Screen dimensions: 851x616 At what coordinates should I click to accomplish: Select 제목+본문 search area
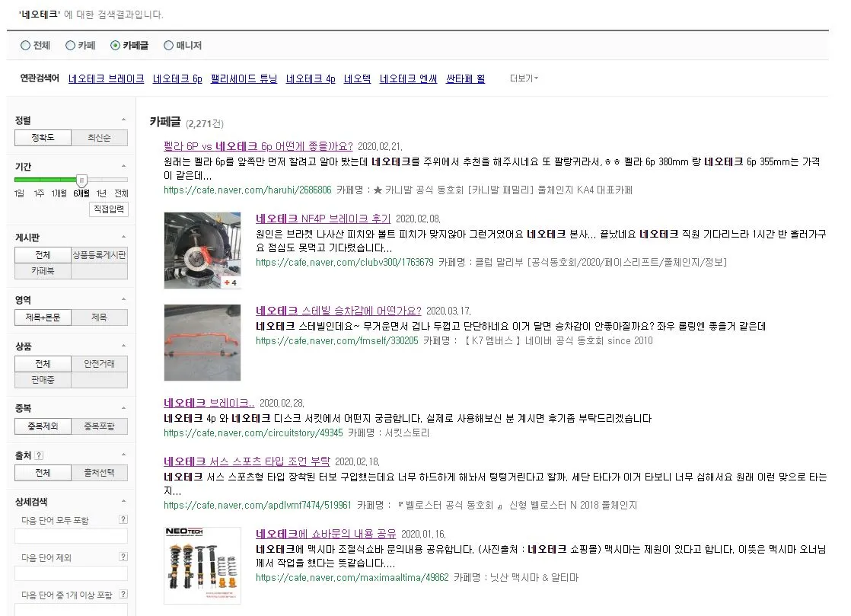pos(43,318)
